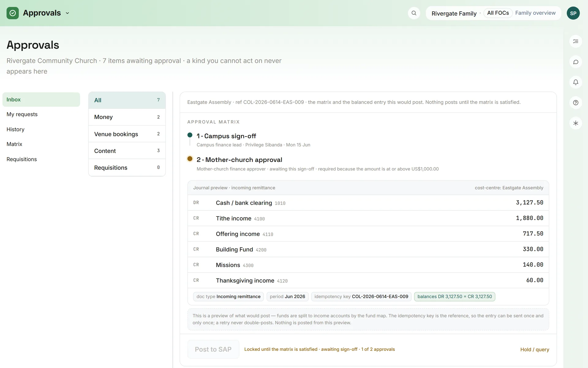588x368 pixels.
Task: Click the Hold / query link
Action: [x=535, y=350]
